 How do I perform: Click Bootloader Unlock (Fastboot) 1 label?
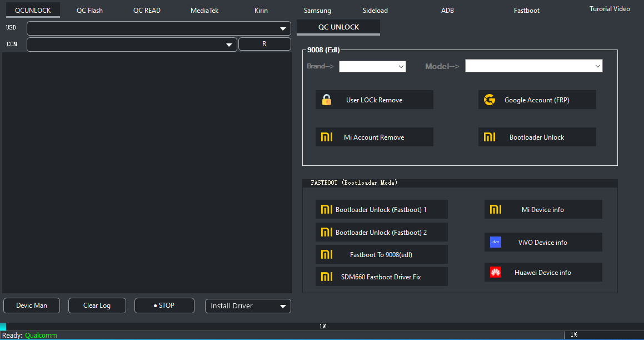(x=381, y=210)
